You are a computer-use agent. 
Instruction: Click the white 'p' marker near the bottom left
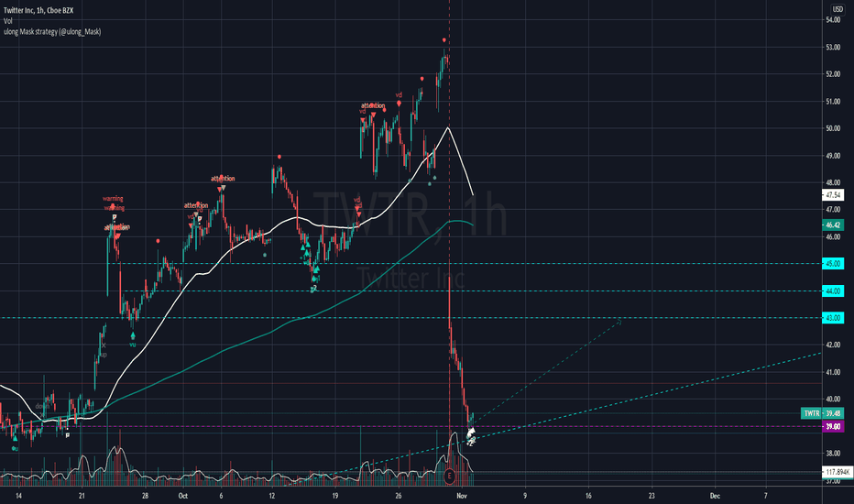point(68,434)
